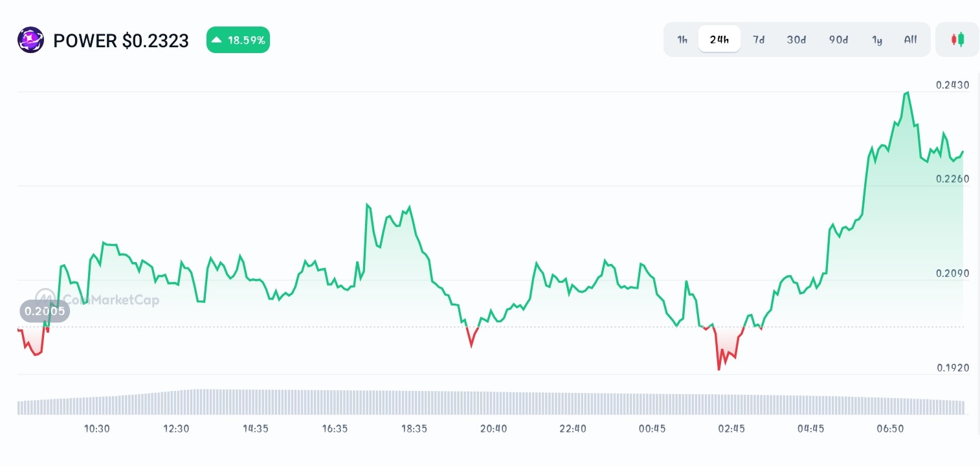980x466 pixels.
Task: Click the 18:35 time axis label
Action: click(x=414, y=428)
